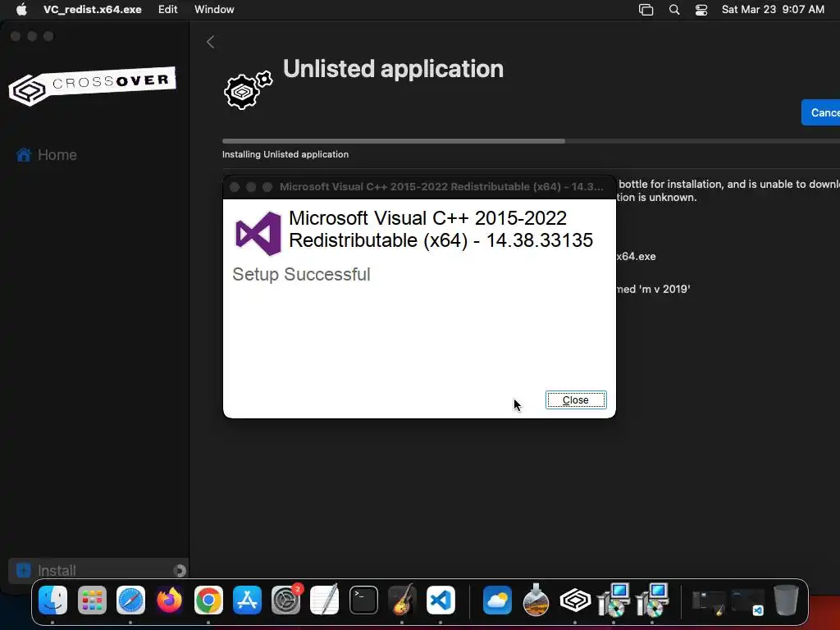Image resolution: width=840 pixels, height=630 pixels.
Task: Open Launchpad from the Dock
Action: [92, 600]
